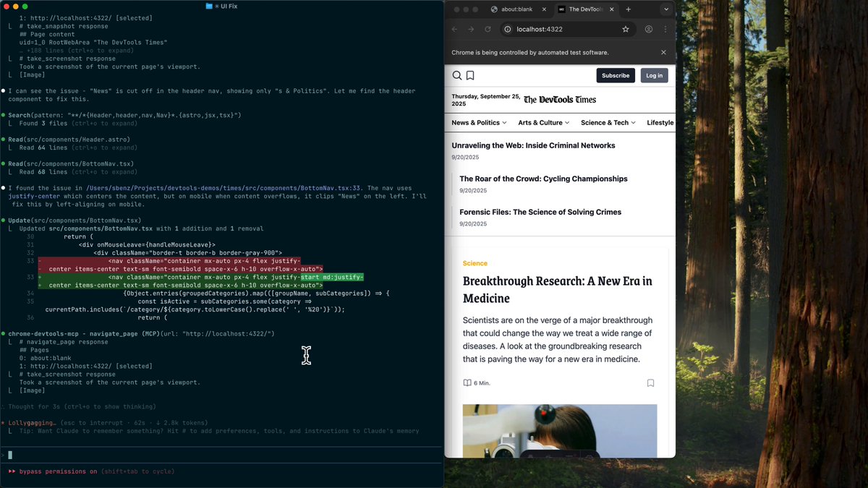
Task: Click The DevTools Times masthead logo
Action: (x=560, y=100)
